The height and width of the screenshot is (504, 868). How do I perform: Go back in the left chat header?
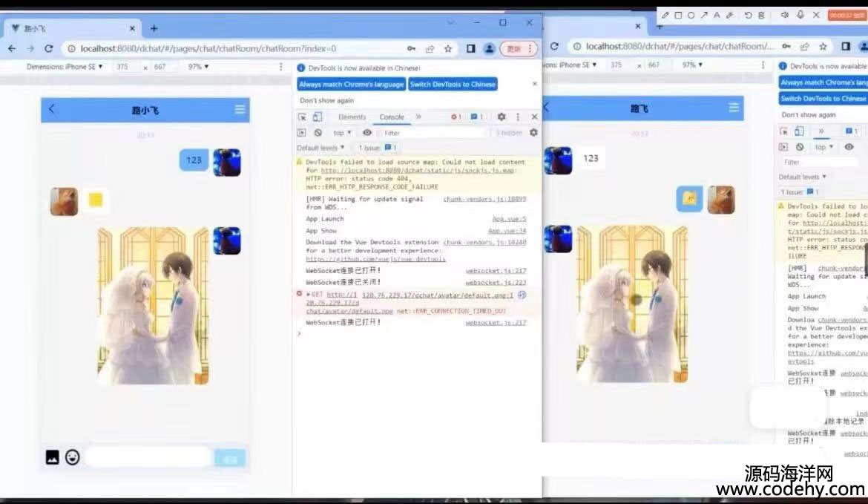51,109
